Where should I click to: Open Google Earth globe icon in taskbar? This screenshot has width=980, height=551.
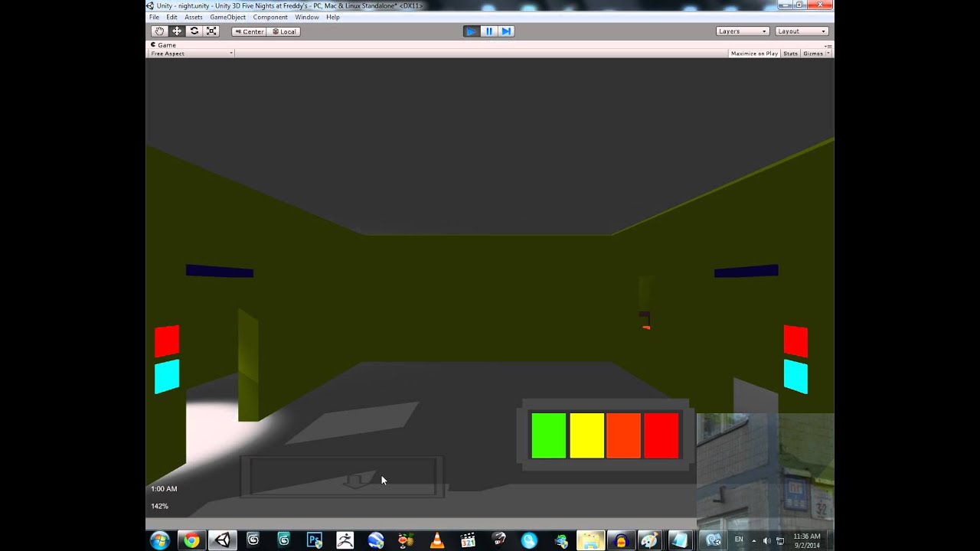click(x=376, y=541)
